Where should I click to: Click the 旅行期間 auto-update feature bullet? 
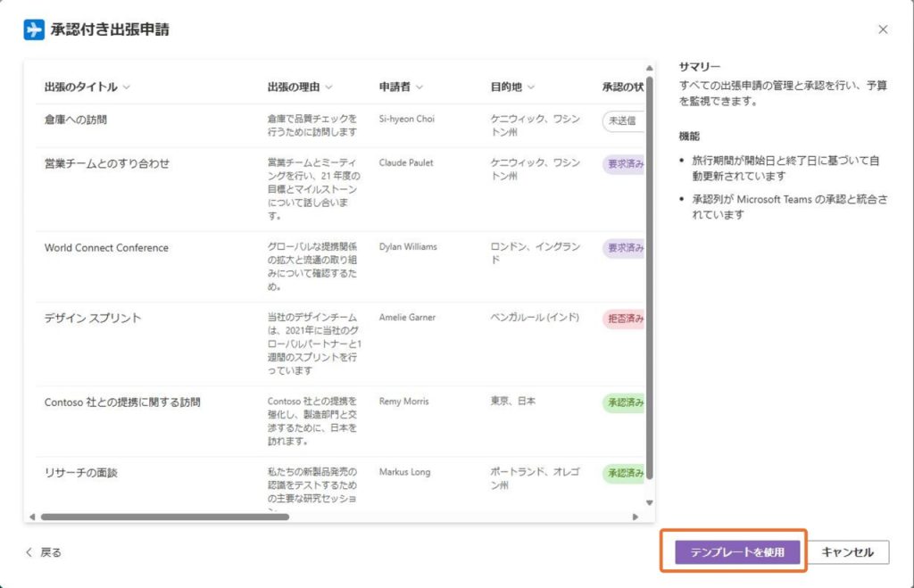(x=785, y=168)
